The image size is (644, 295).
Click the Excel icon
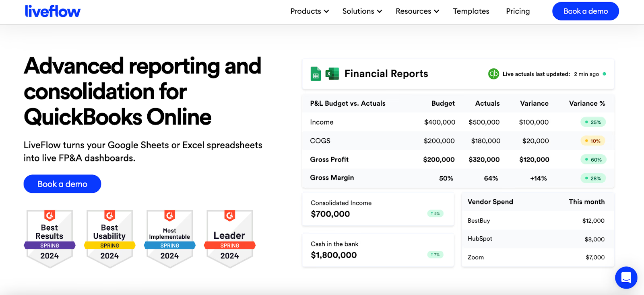click(332, 74)
